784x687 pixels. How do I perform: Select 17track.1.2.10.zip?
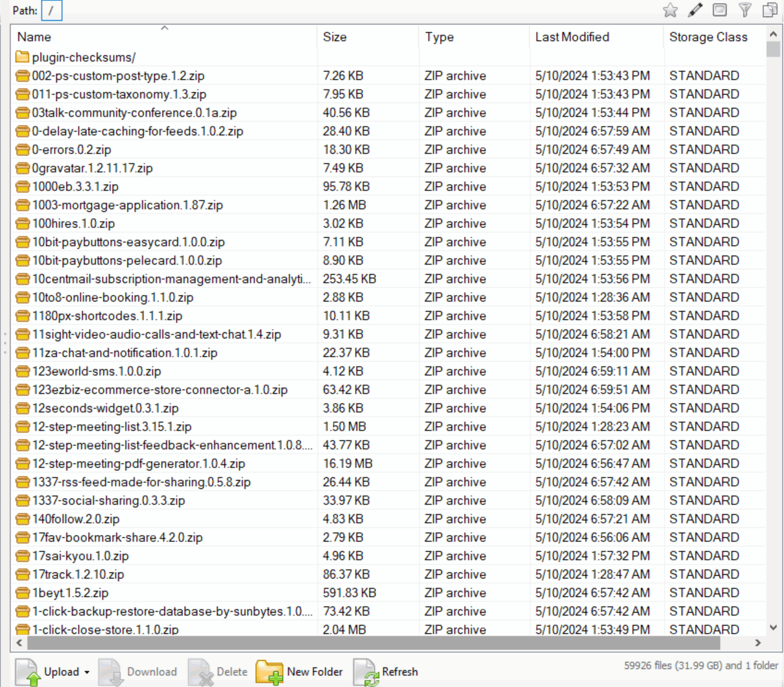[x=78, y=574]
